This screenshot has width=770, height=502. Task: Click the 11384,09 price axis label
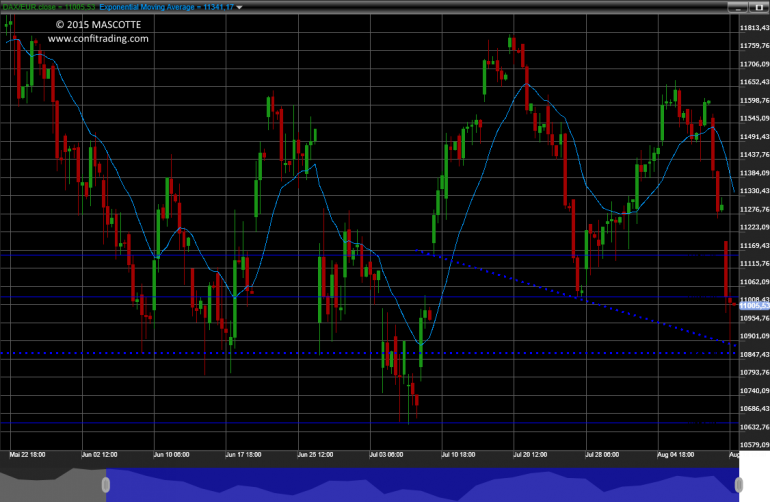[x=754, y=173]
